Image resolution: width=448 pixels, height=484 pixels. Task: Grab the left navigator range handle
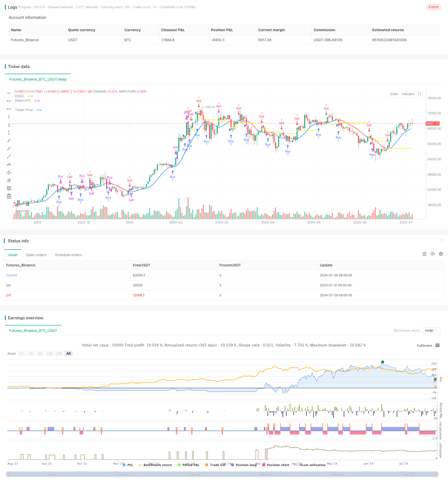coord(7,474)
